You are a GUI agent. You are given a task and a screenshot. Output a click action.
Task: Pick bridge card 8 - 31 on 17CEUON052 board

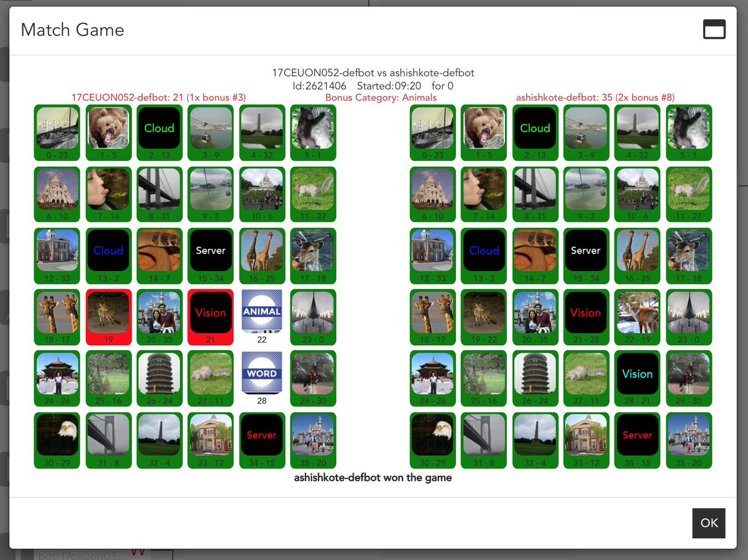point(160,194)
